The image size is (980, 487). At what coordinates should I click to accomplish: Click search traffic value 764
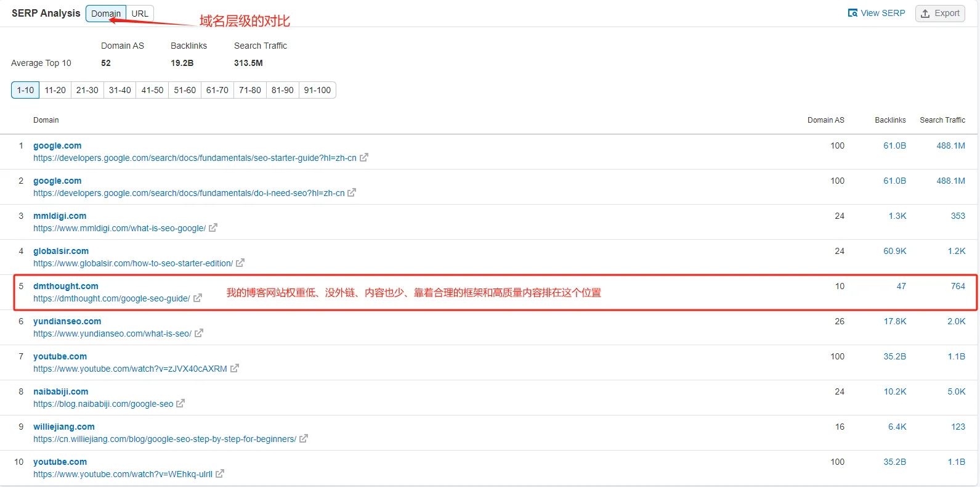[958, 286]
